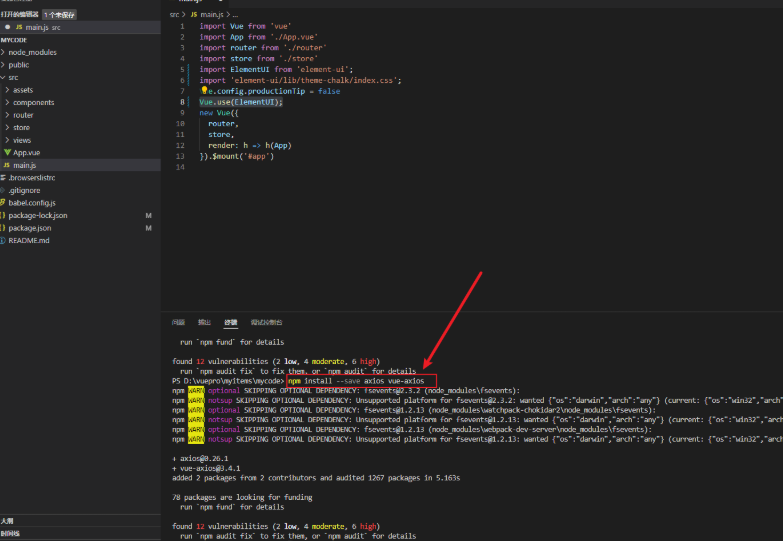Click "78 packages are looking for funding" line

tap(242, 497)
